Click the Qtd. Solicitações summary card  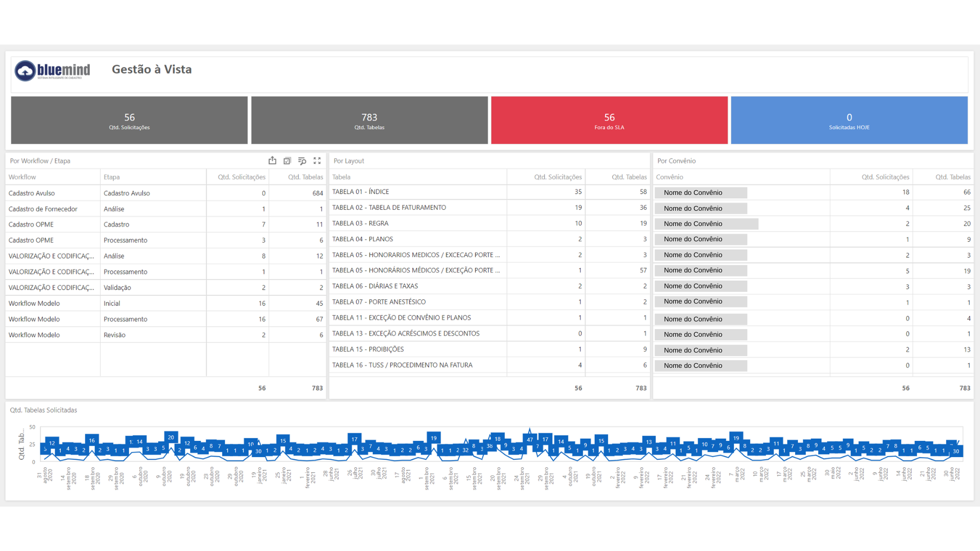(x=129, y=120)
